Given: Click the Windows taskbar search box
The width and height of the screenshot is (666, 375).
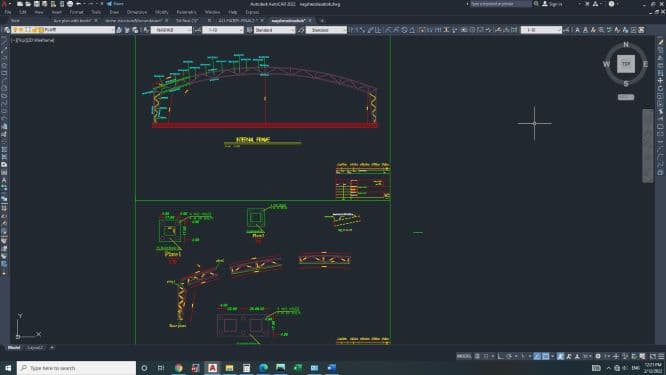Looking at the screenshot, I should tap(76, 368).
